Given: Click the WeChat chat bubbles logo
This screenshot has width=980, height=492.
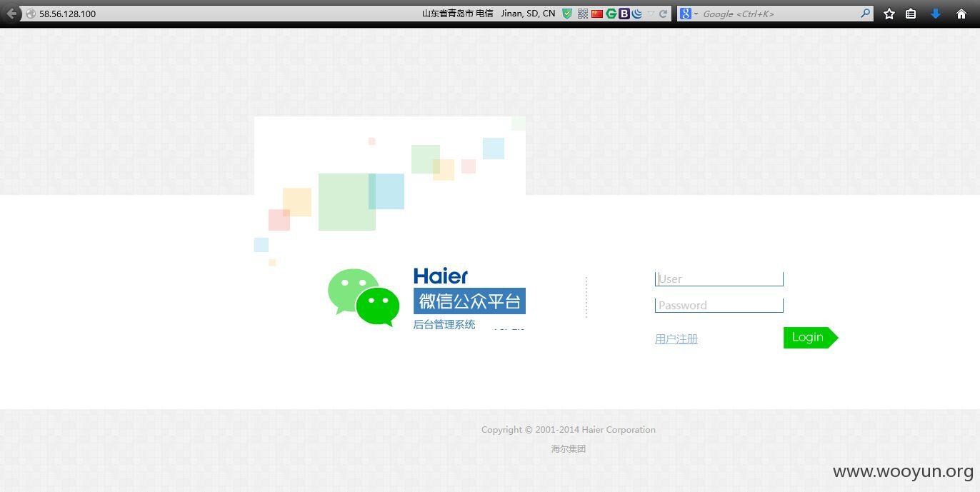Looking at the screenshot, I should tap(364, 298).
